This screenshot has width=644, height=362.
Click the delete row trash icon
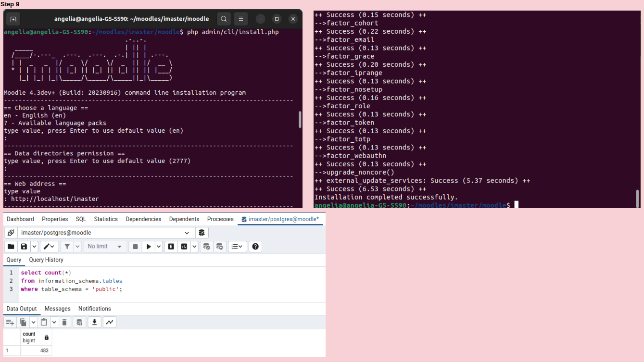click(64, 322)
